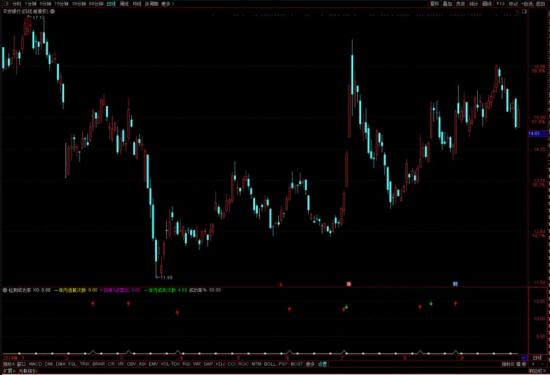Open the 关联报价 related quotes tab
Screen dimensions: 550x375
[27, 370]
